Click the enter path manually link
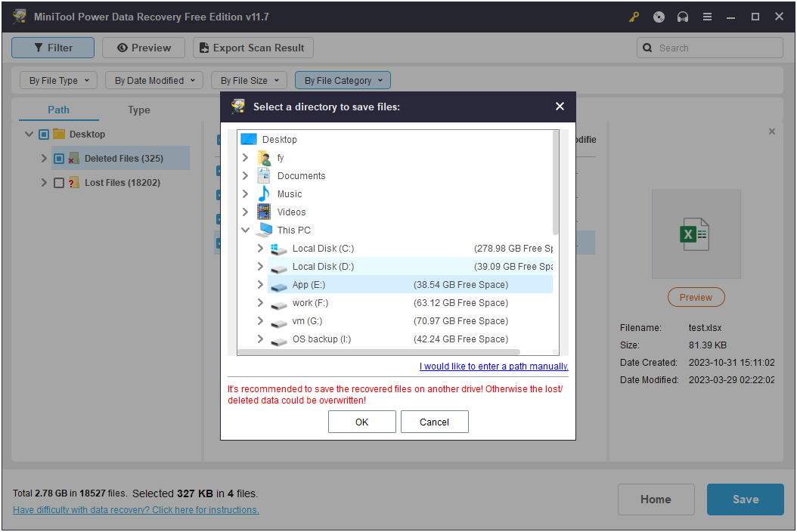Image resolution: width=797 pixels, height=532 pixels. [x=494, y=367]
